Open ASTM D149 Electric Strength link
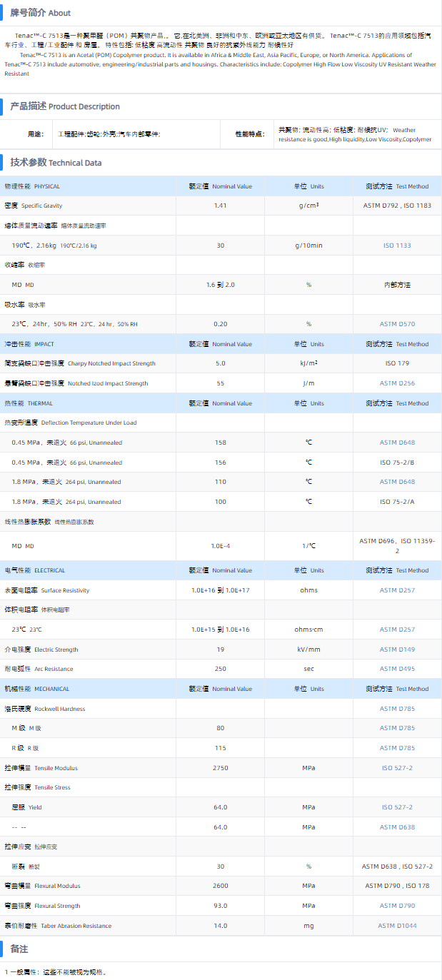Screen dimensions: 442x980 click(397, 650)
